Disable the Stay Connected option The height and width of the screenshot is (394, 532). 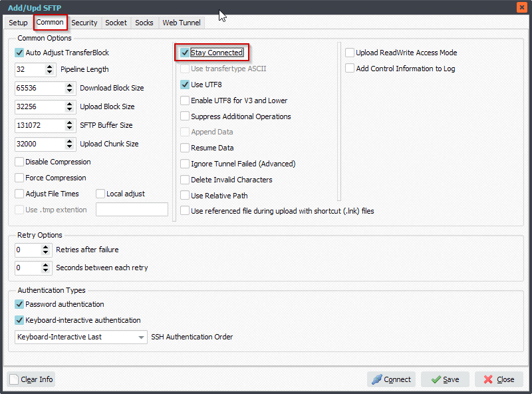[184, 53]
